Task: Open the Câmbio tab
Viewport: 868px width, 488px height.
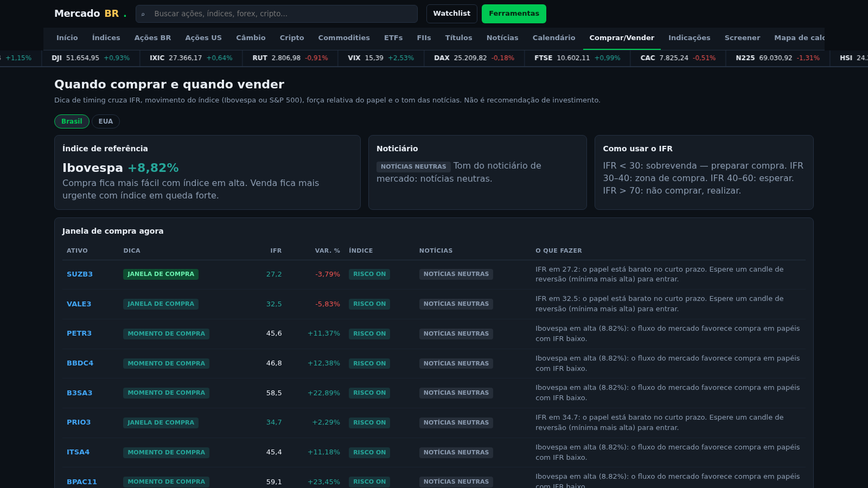Action: tap(251, 38)
